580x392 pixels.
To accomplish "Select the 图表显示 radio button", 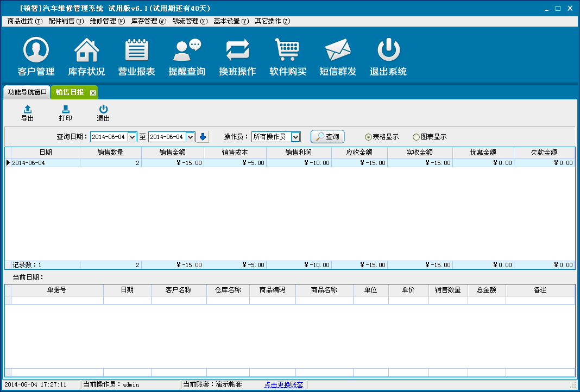I will tap(417, 137).
